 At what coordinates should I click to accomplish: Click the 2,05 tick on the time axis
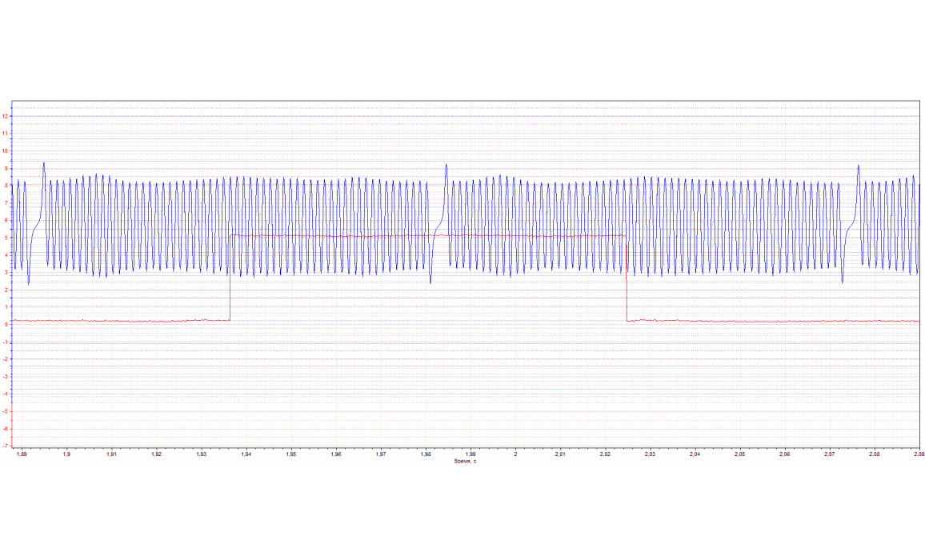[739, 454]
